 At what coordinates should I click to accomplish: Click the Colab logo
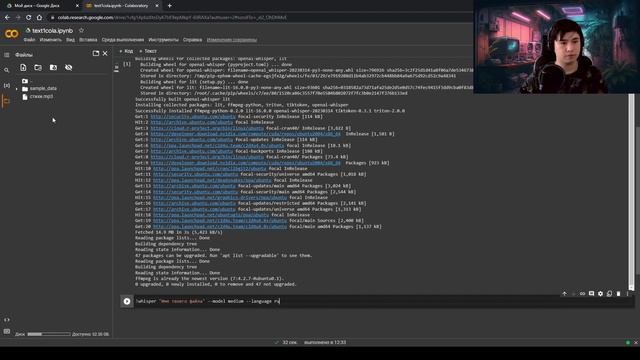tap(11, 34)
